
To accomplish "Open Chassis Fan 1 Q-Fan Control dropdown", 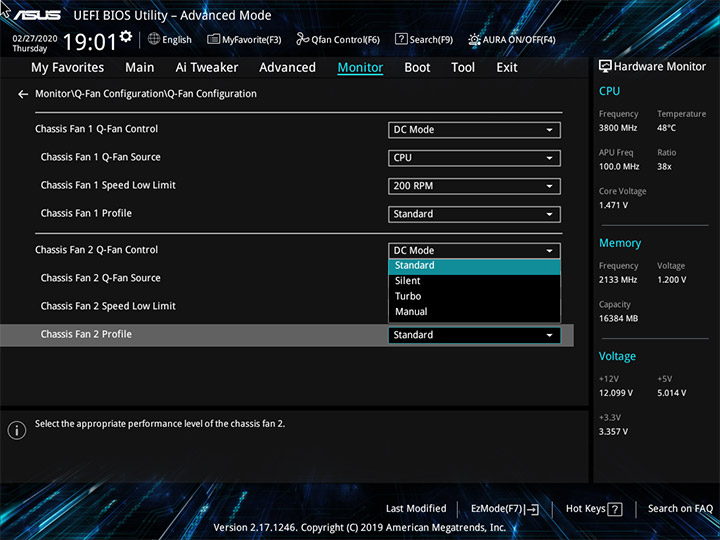I will click(x=474, y=130).
